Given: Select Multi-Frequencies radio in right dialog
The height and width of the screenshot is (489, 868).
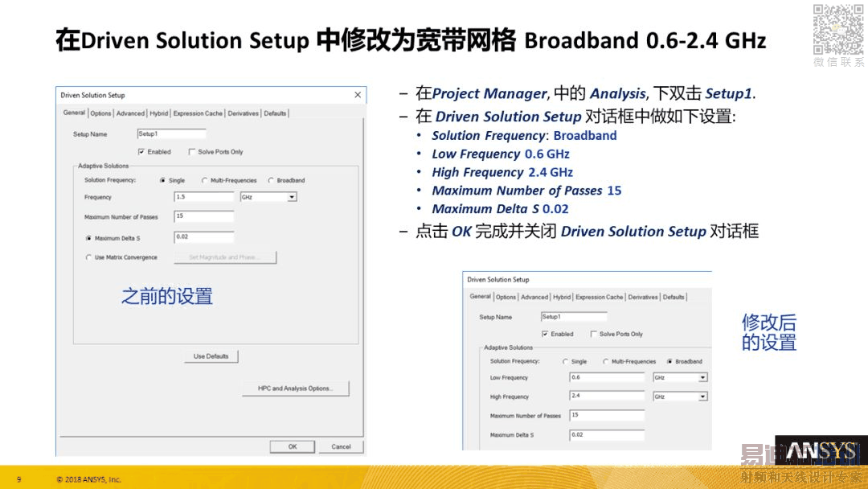Looking at the screenshot, I should coord(606,362).
